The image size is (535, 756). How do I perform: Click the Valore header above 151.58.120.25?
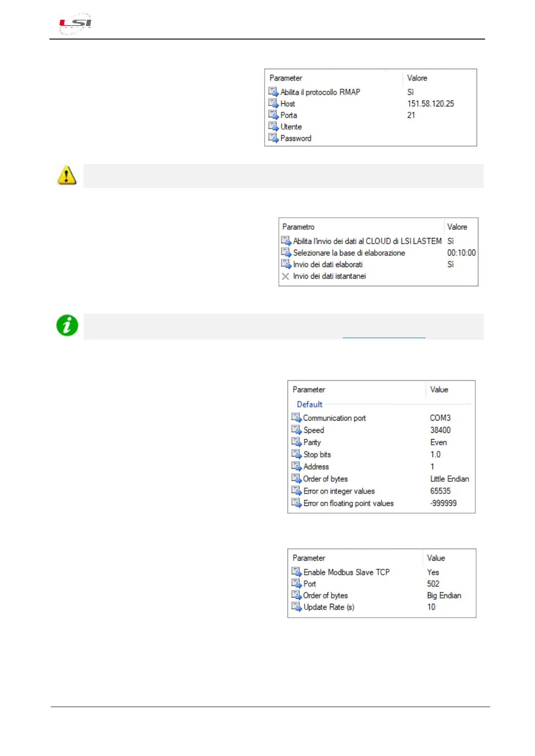[x=417, y=78]
